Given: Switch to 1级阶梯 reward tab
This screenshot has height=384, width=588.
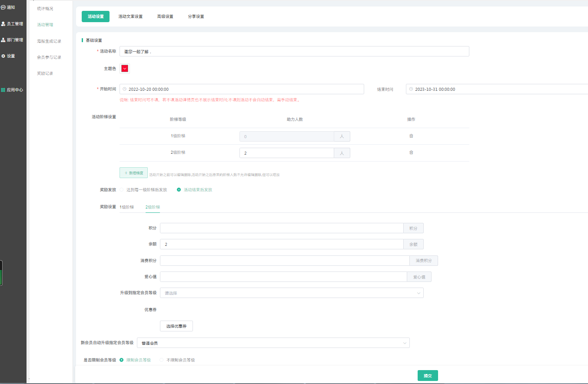Looking at the screenshot, I should pos(127,207).
